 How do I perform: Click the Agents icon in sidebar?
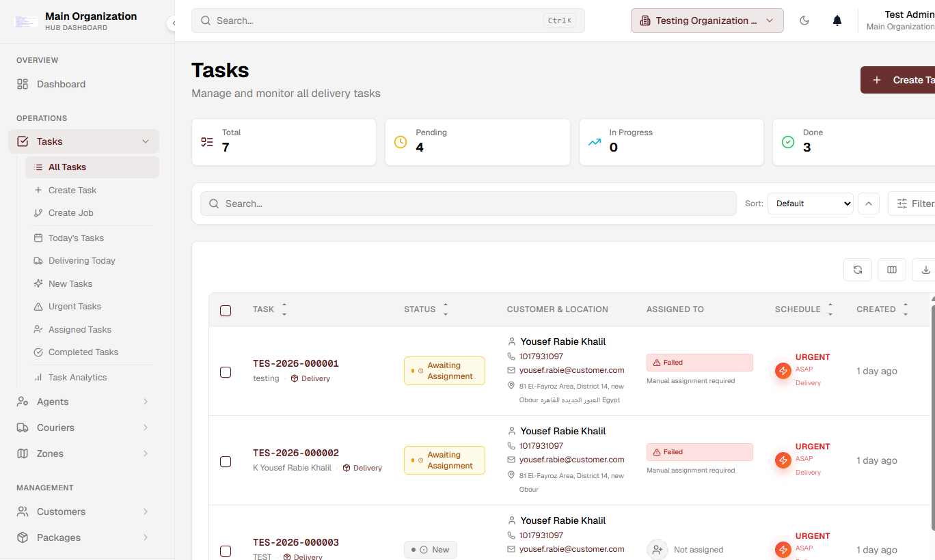(x=23, y=402)
